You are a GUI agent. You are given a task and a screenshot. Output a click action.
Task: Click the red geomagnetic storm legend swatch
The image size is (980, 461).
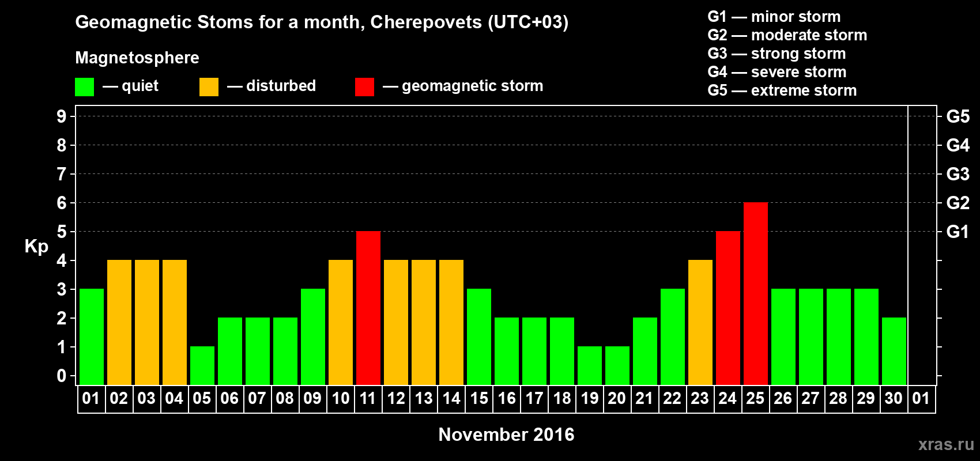click(x=364, y=87)
